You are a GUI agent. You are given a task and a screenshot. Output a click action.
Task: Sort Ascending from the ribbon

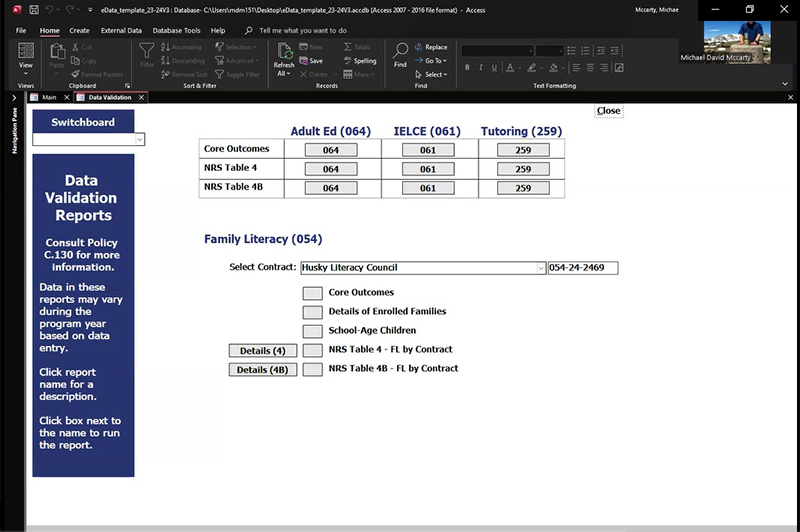point(181,47)
